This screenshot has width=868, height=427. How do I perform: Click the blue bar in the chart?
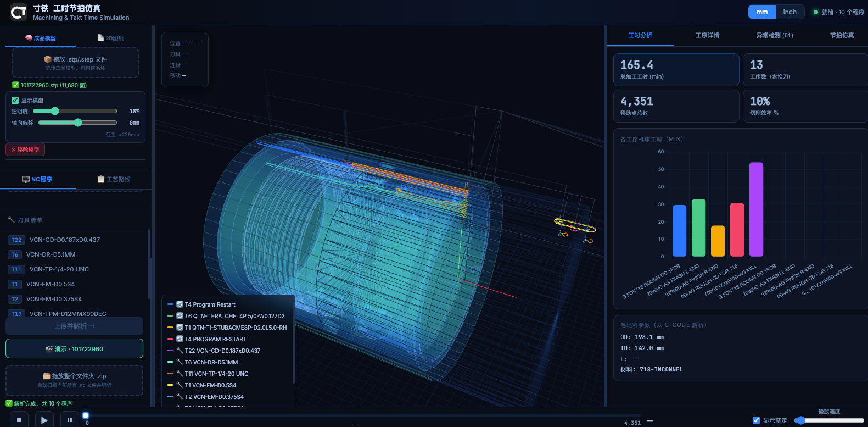679,231
